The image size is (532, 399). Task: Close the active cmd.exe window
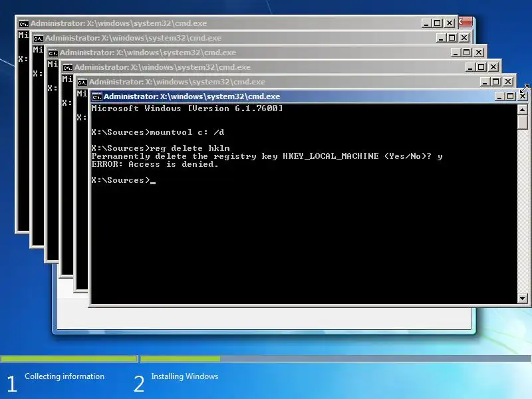point(523,96)
